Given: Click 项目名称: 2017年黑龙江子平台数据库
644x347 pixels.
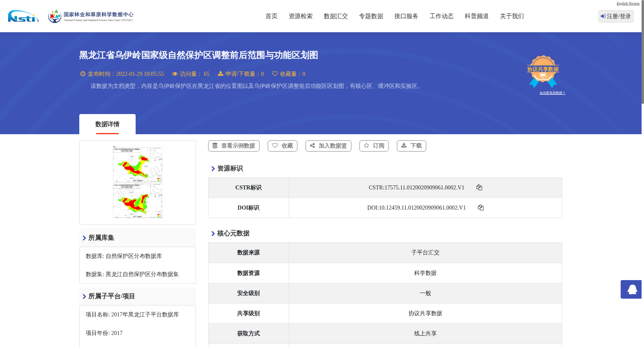Looking at the screenshot, I should coord(132,315).
